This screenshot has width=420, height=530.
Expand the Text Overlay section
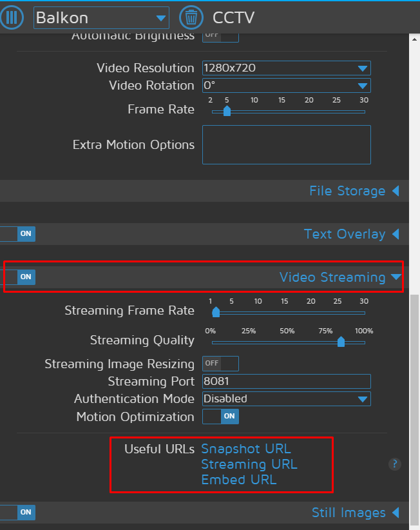(351, 234)
